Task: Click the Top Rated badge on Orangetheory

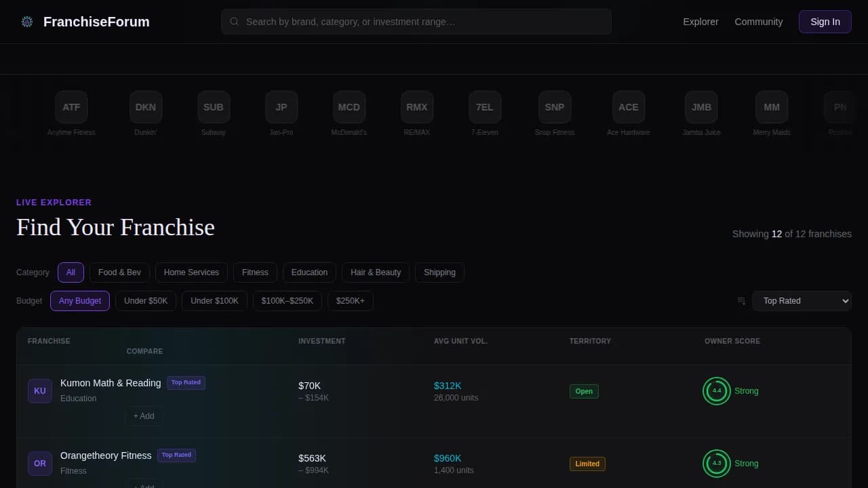Action: coord(176,455)
